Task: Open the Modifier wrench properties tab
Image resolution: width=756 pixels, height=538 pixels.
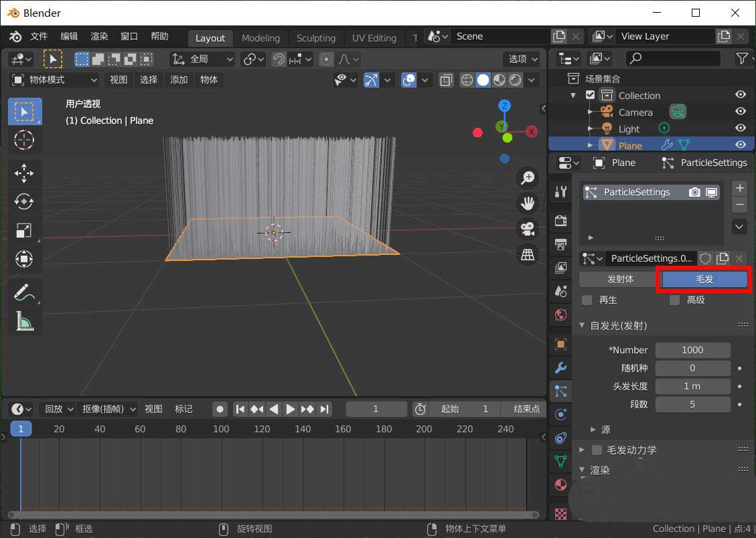Action: [560, 367]
